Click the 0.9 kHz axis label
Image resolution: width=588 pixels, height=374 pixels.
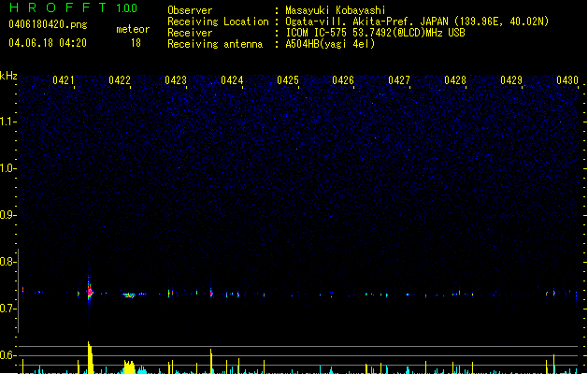(x=7, y=215)
